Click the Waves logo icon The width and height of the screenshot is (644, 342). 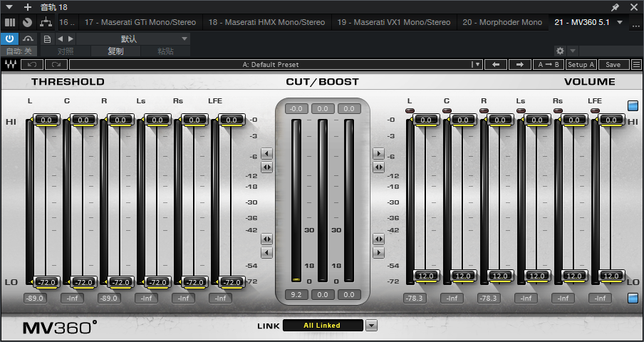pyautogui.click(x=10, y=64)
